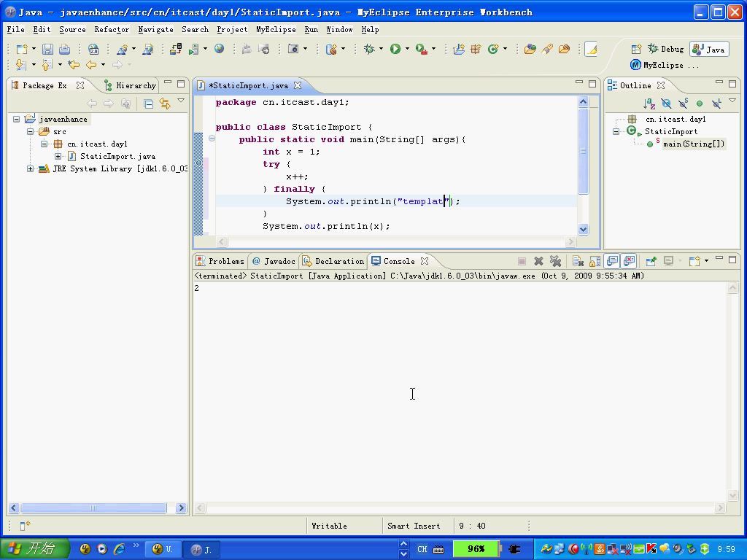The height and width of the screenshot is (560, 747).
Task: Click Remove All Terminated Launches icon
Action: pos(555,261)
